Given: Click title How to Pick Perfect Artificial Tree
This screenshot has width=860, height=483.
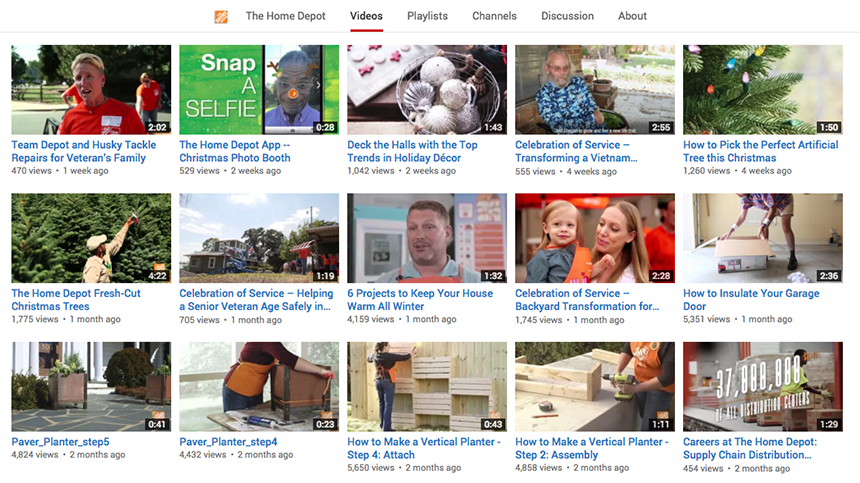Looking at the screenshot, I should click(761, 151).
